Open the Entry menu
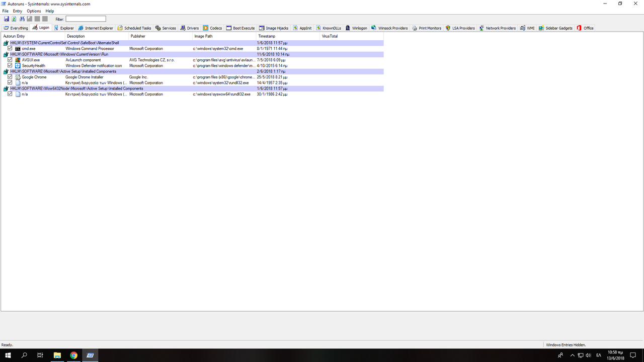This screenshot has height=362, width=644. click(x=18, y=11)
